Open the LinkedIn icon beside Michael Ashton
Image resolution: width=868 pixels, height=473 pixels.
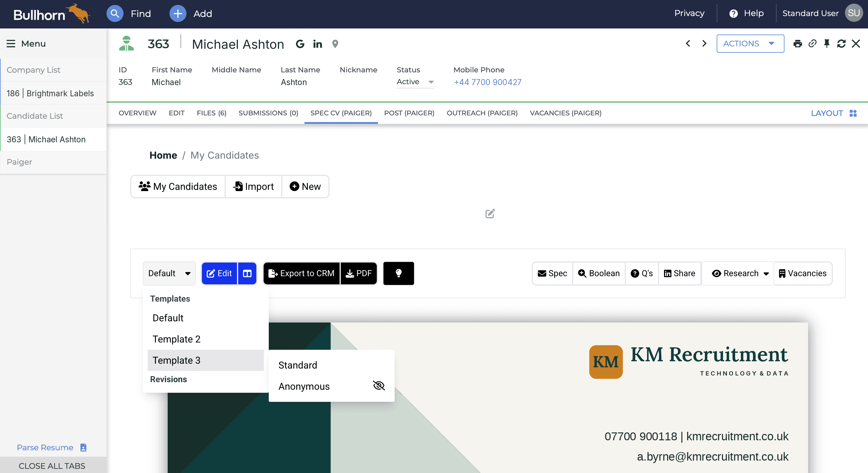tap(317, 44)
